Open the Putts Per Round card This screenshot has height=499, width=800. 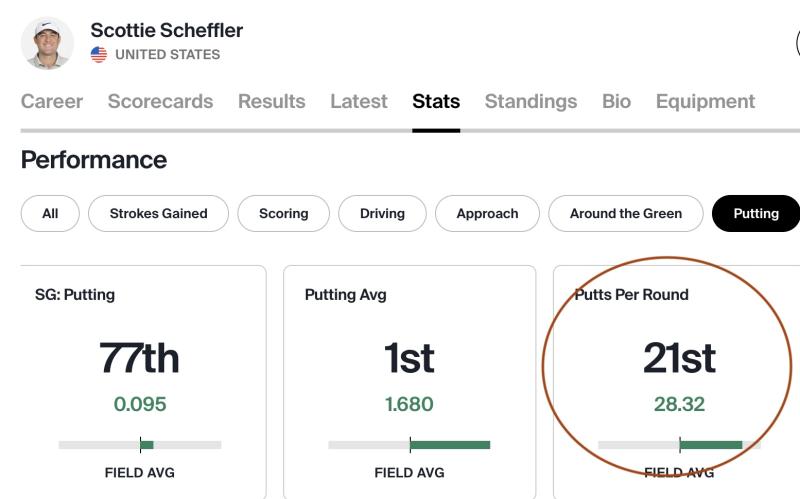pyautogui.click(x=677, y=382)
